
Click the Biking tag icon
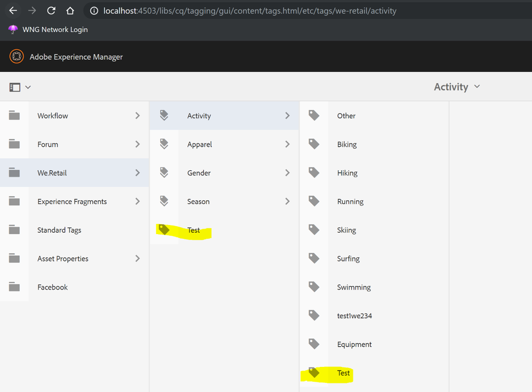(315, 144)
